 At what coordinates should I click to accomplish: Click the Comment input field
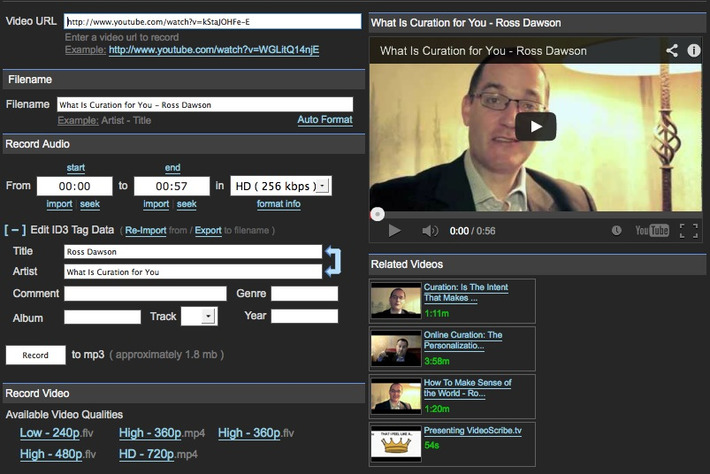pos(145,293)
